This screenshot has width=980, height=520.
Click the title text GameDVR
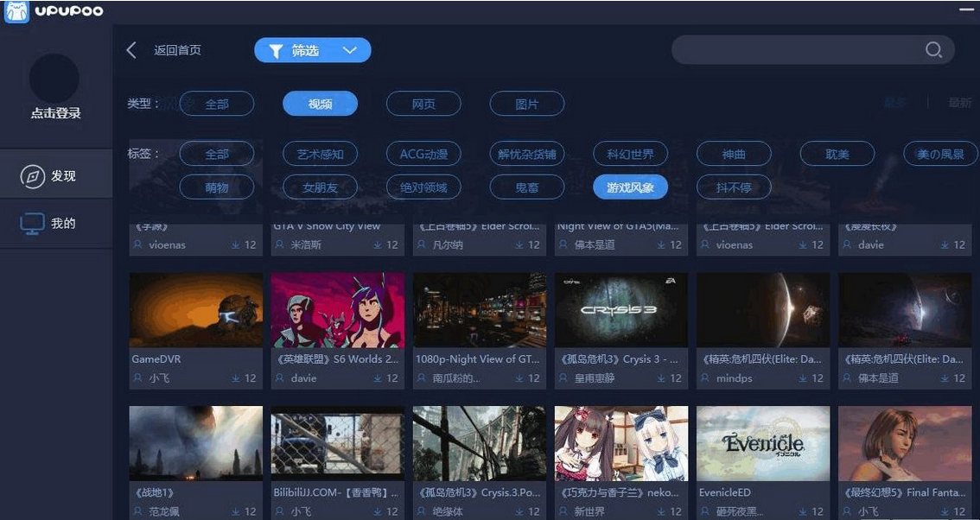pos(156,359)
